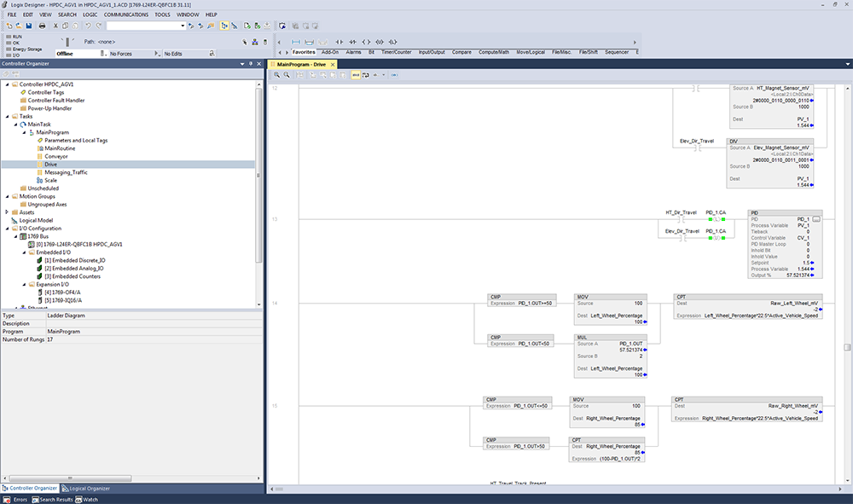
Task: Insert an Examine Off (XIO) contact
Action: point(352,42)
